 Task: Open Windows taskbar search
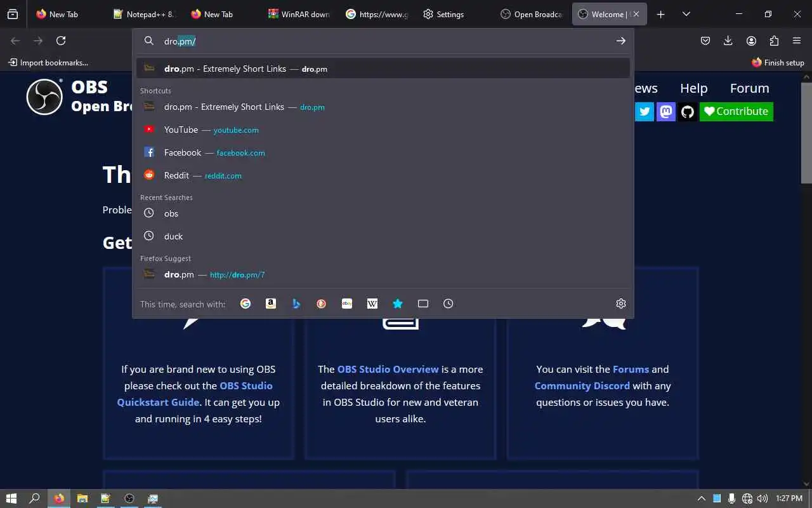point(35,498)
